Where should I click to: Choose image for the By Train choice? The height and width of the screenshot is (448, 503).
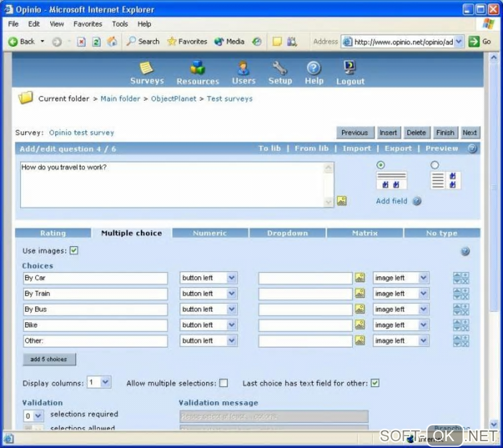point(360,293)
